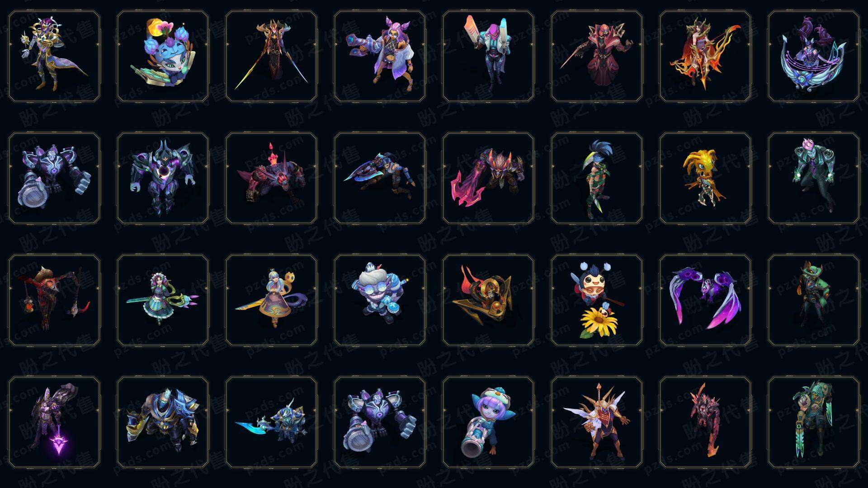Viewport: 868px width, 488px height.
Task: Select the Teemo bee with sunflower skin
Action: 597,300
